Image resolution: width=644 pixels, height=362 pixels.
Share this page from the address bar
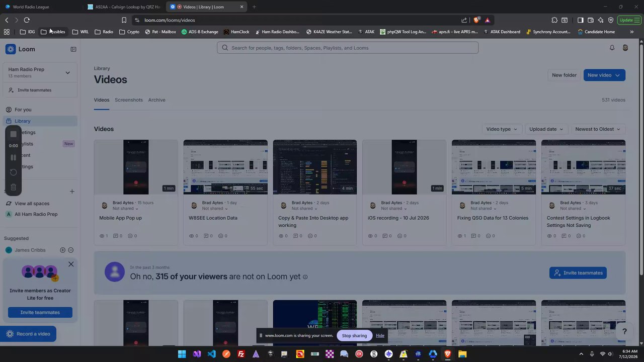click(x=464, y=20)
